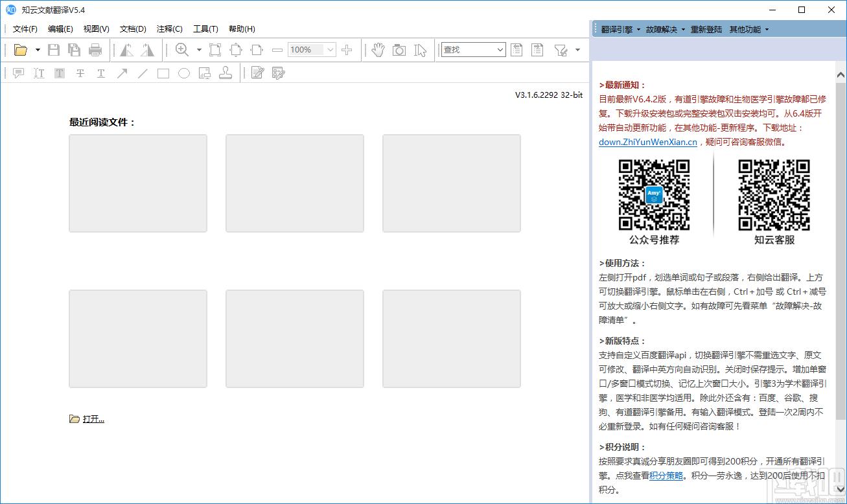Click the translation panel scroll-down arrow
The image size is (847, 504).
click(x=841, y=488)
